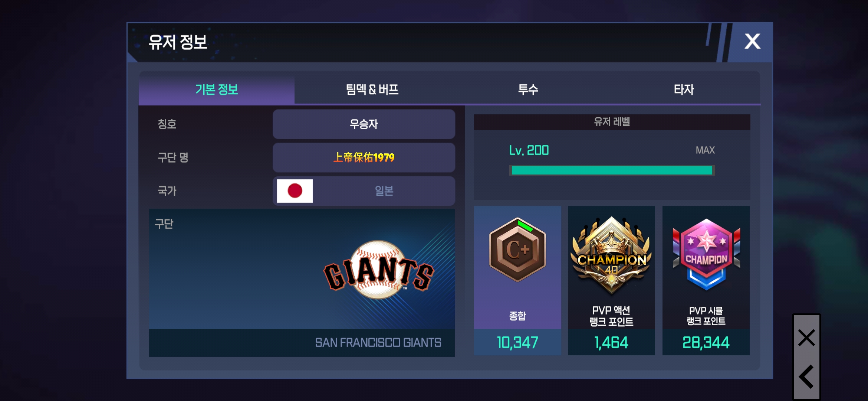Click the pink Champion PVP simulation badge

(706, 255)
